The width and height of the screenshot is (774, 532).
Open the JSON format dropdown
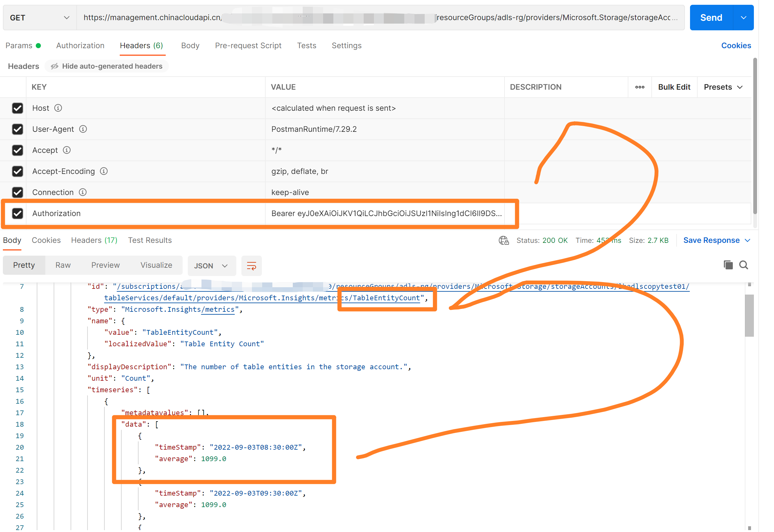tap(211, 266)
